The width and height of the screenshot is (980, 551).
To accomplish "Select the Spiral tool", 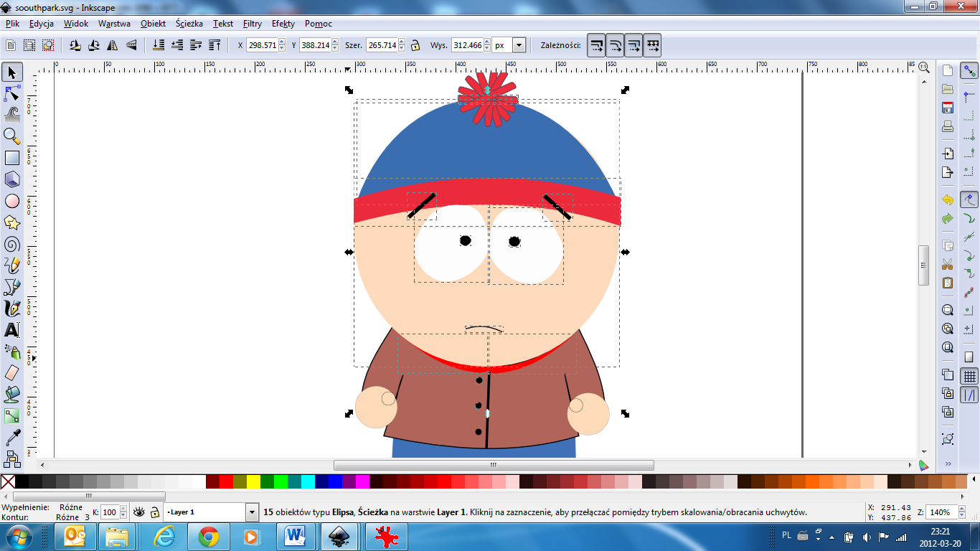I will click(12, 244).
